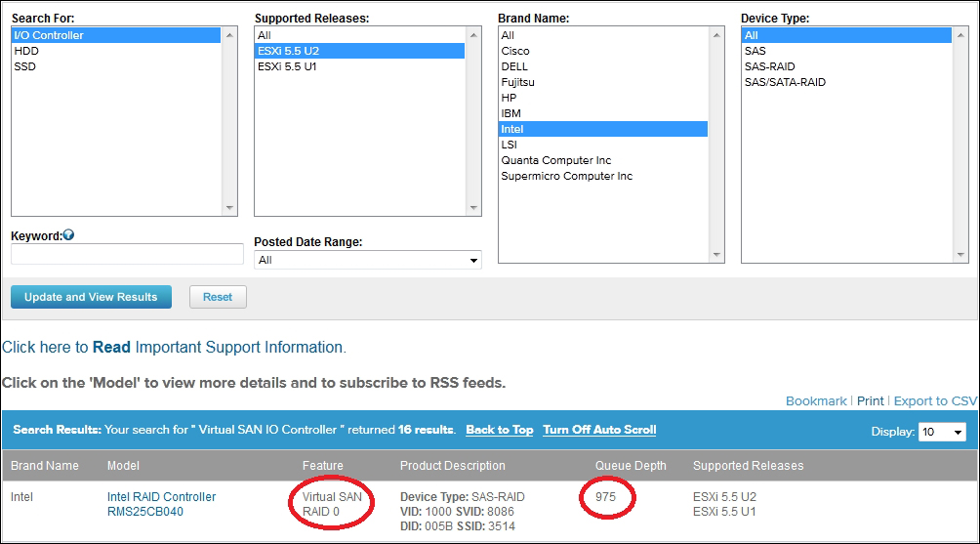The width and height of the screenshot is (980, 544).
Task: Choose All in Supported Releases list
Action: point(360,35)
